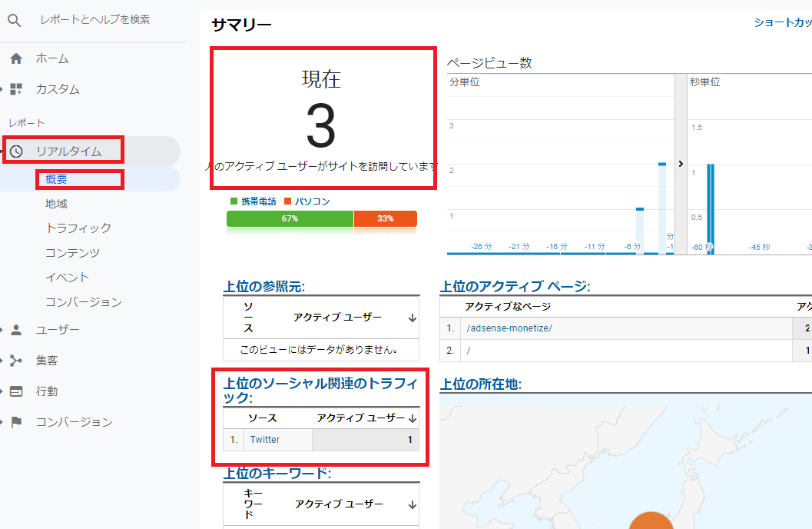Open the 上位の参照元 heading link
Image resolution: width=812 pixels, height=529 pixels.
[264, 287]
